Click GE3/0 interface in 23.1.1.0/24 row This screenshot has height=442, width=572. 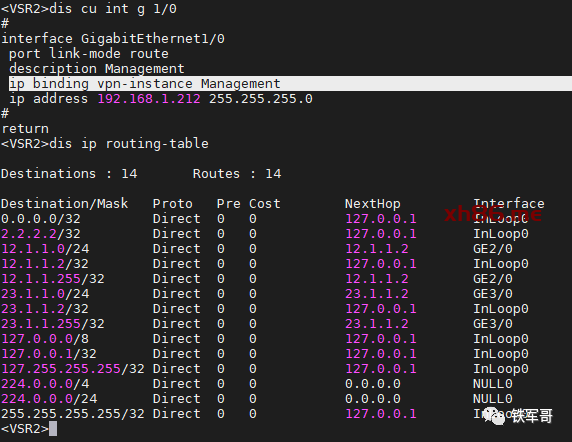(492, 294)
